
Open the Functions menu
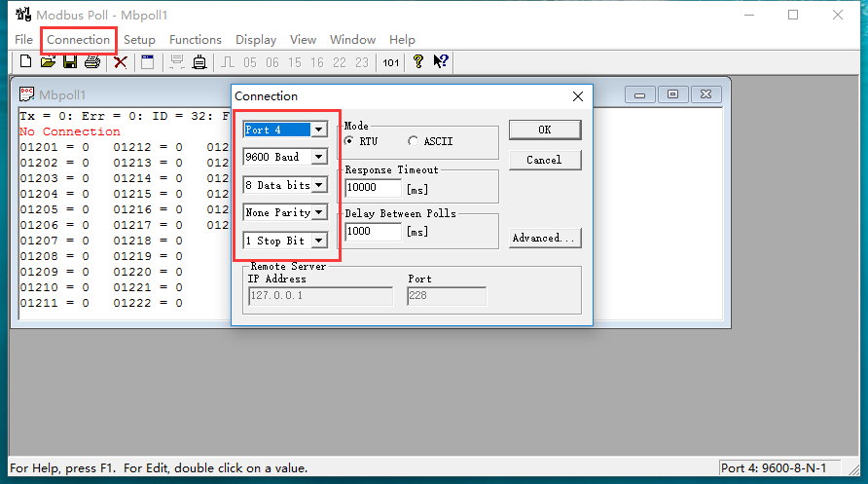(x=196, y=40)
